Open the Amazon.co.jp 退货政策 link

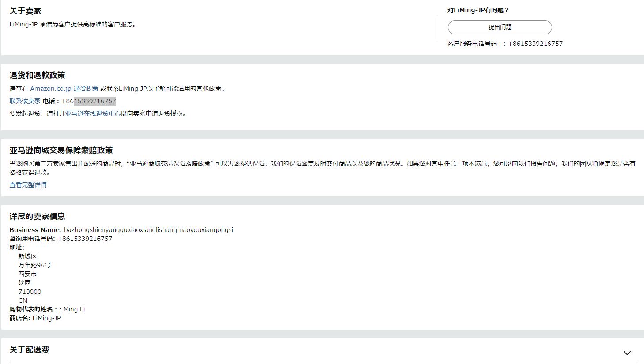click(x=64, y=89)
